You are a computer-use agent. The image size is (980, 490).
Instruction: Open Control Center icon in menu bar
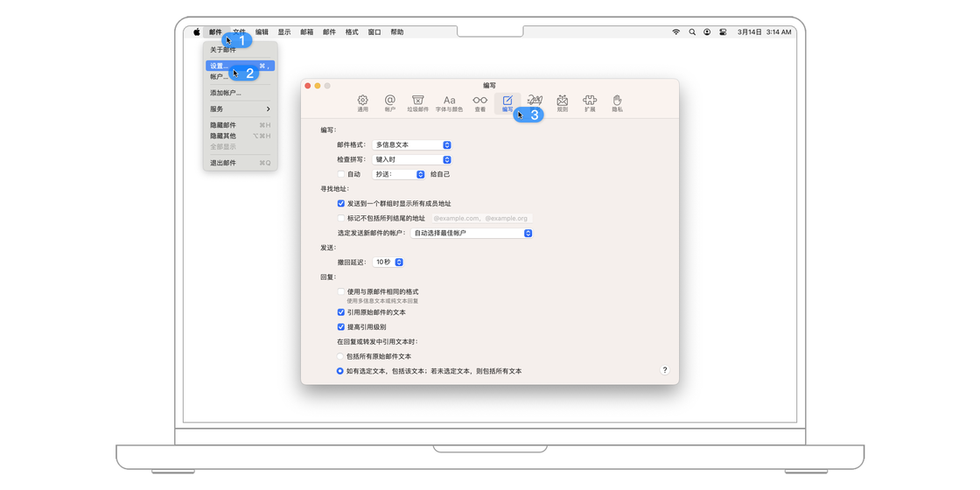coord(723,31)
